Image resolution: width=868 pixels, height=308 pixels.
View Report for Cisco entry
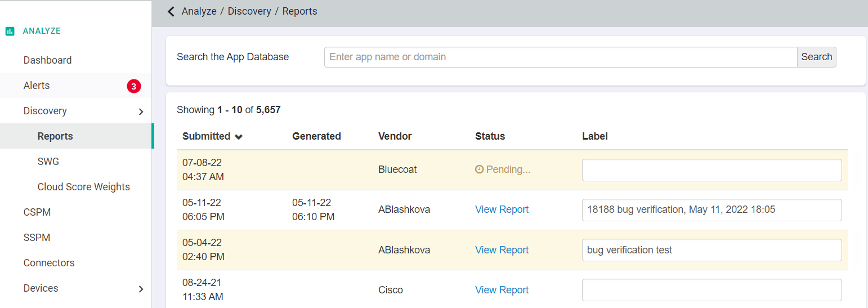(502, 290)
